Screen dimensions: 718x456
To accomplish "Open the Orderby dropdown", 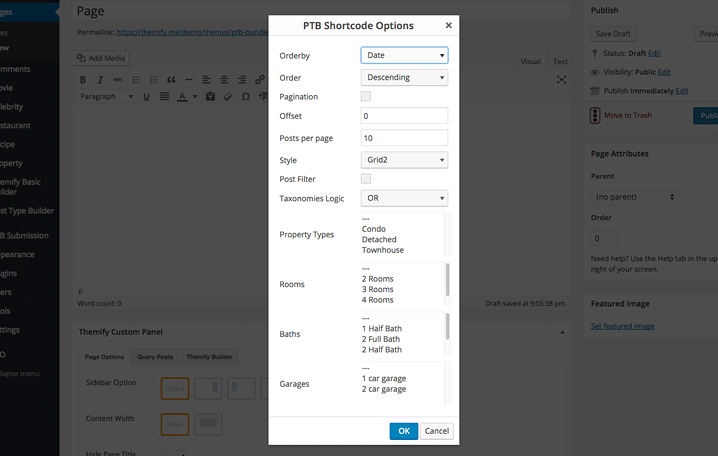I will tap(404, 55).
